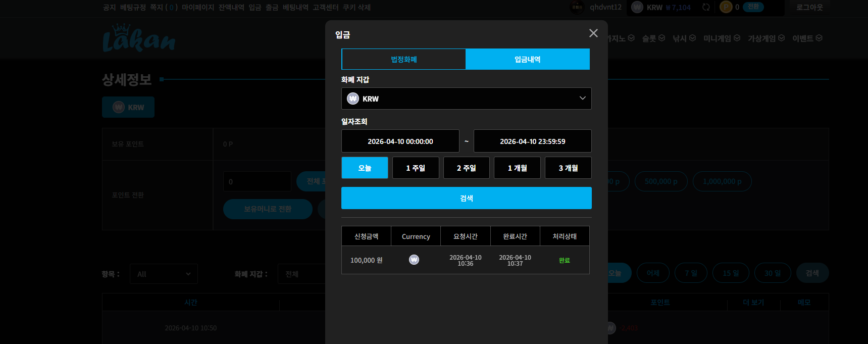Click the Lakan crown logo

point(139,38)
